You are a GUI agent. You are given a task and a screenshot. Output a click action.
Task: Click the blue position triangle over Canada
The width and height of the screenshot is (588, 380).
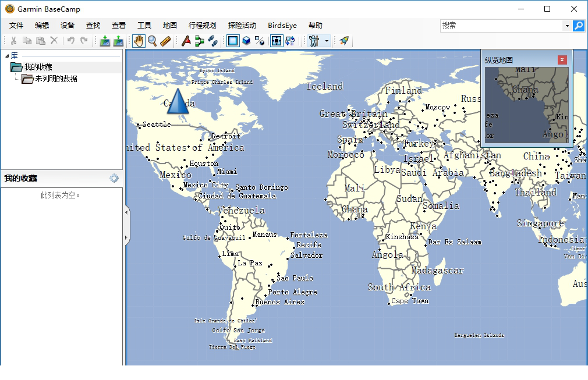(178, 101)
